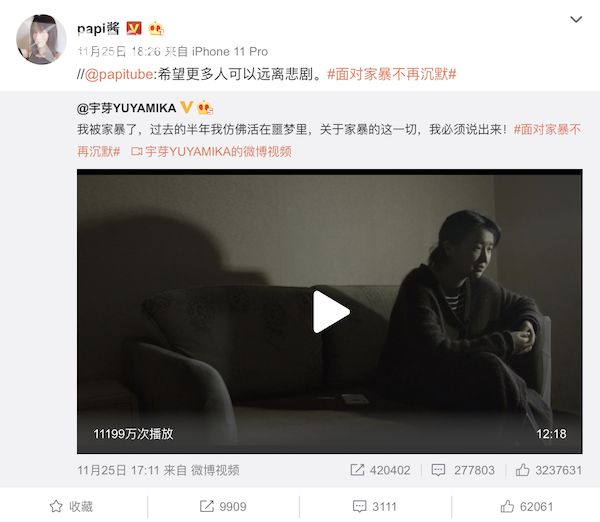Click the orange V verification badge beside papi酱
Screen dimensions: 600x522
[x=134, y=28]
